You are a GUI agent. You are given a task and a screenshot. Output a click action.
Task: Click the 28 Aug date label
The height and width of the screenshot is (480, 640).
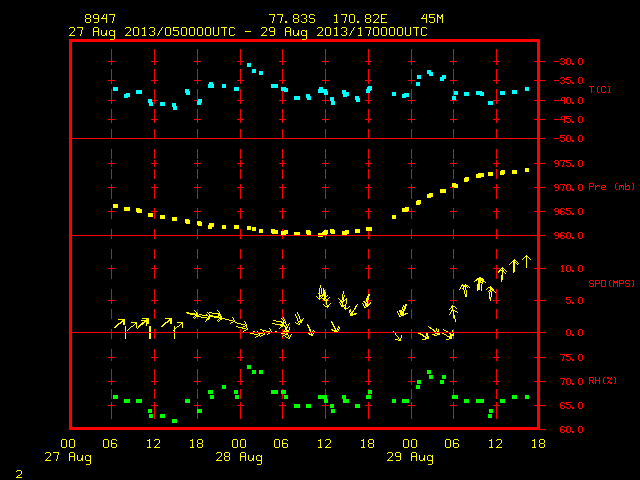click(x=239, y=457)
